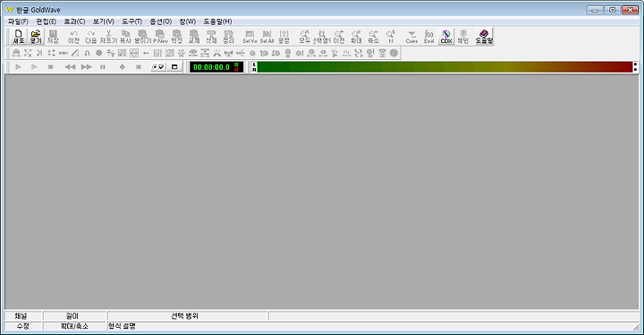644x335 pixels.
Task: Click the 길이 status bar cell
Action: point(74,315)
